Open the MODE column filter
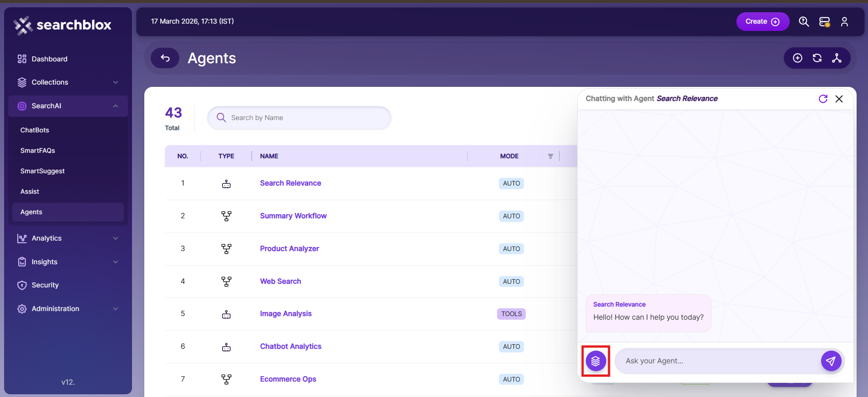868x397 pixels. [x=550, y=156]
